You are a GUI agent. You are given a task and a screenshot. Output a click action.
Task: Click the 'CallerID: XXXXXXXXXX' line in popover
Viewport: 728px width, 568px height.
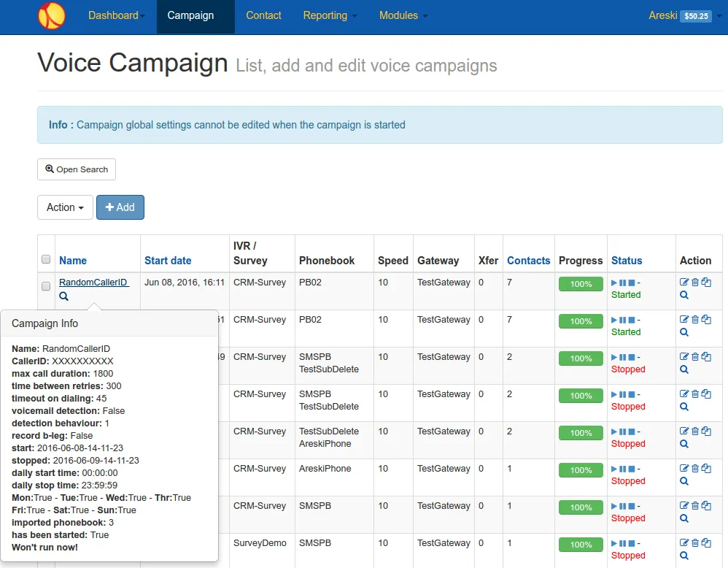pyautogui.click(x=63, y=361)
